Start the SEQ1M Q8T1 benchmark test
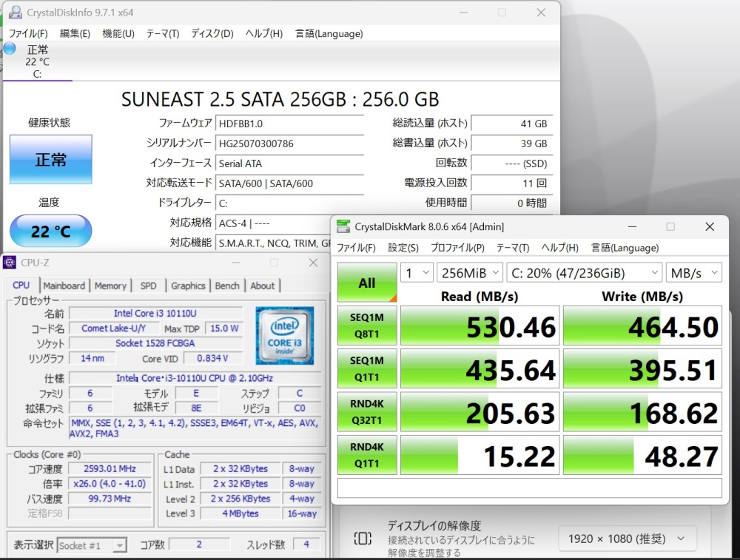Viewport: 740px width, 560px height. [367, 325]
